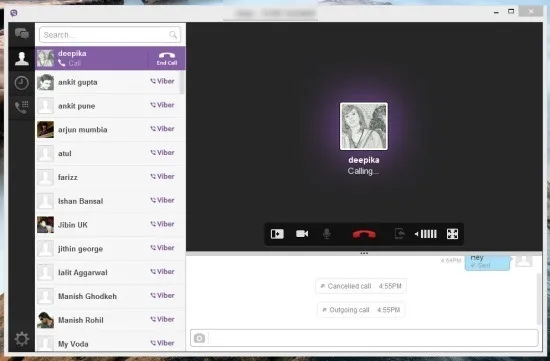Click Viber badge beside ankit pune
Viewport: 550px width, 361px height.
pos(162,105)
